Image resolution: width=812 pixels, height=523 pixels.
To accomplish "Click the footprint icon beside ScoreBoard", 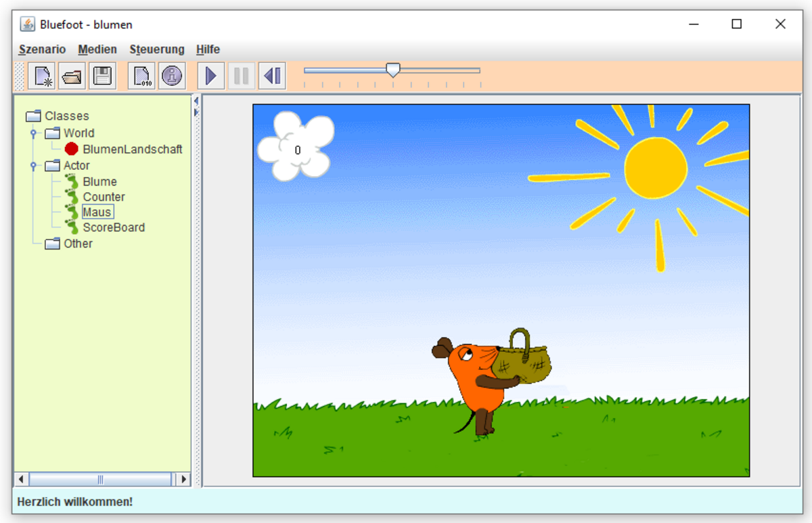I will coord(72,227).
